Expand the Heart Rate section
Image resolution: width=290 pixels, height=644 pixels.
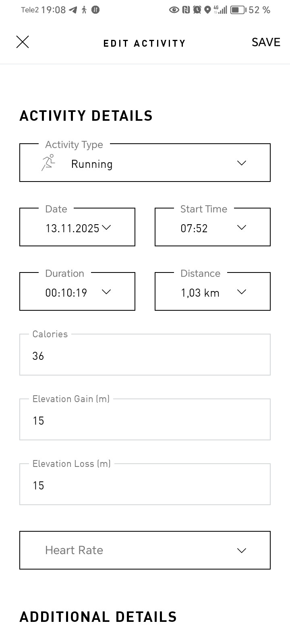click(145, 550)
